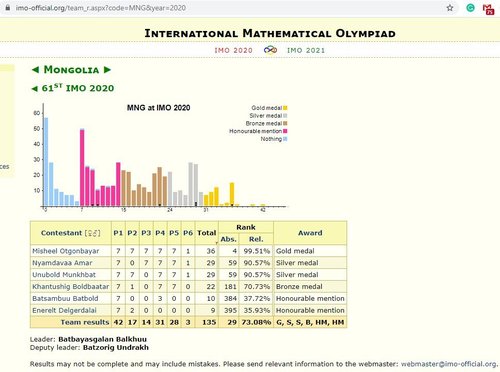The image size is (500, 372).
Task: Click the Honourable mention legend swatch
Action: pos(285,131)
